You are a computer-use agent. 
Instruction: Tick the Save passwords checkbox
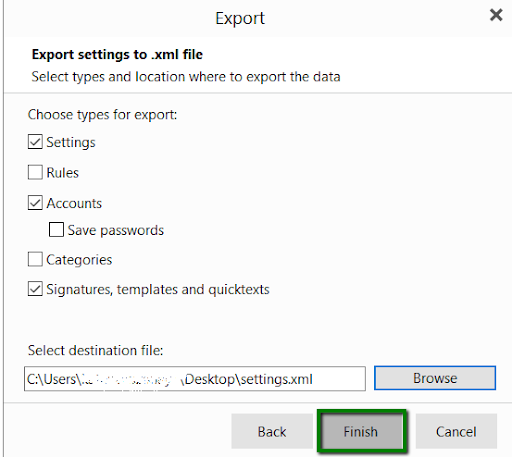pyautogui.click(x=56, y=230)
